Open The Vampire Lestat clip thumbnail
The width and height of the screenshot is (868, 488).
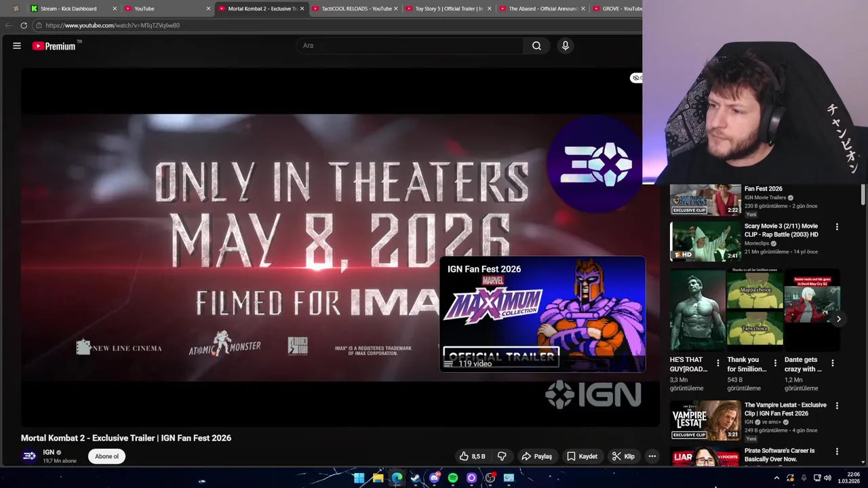(705, 420)
